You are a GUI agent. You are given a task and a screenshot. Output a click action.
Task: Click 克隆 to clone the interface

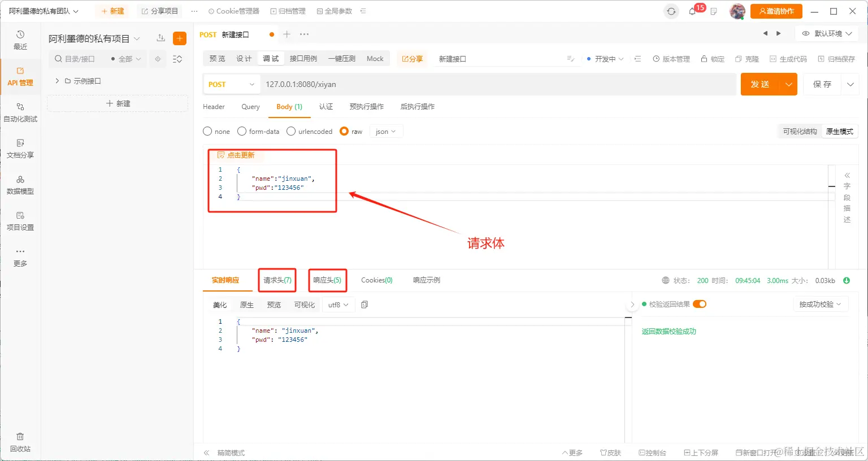click(x=747, y=59)
